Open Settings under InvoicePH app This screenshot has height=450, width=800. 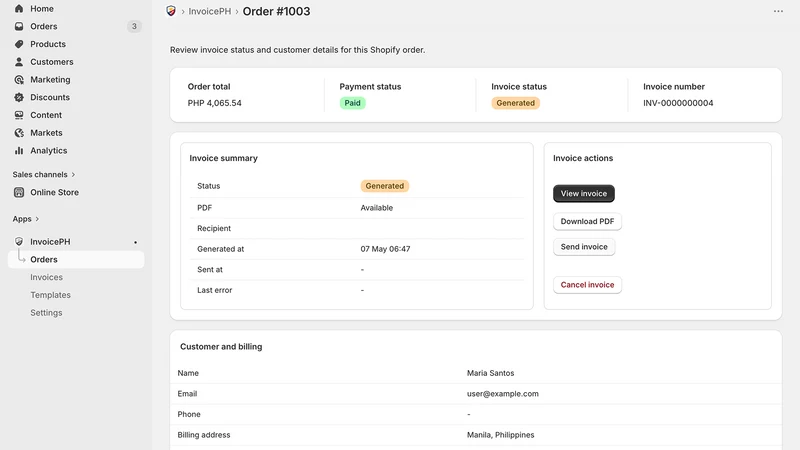pos(46,313)
